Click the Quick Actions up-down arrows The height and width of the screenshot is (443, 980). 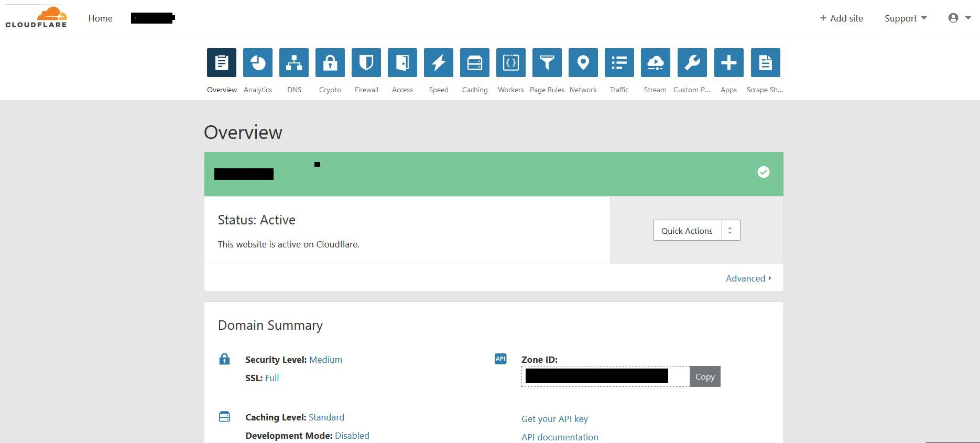click(x=730, y=230)
